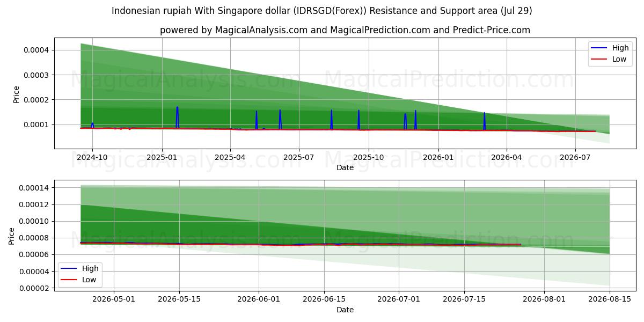Click the '0.0004' y-axis tick label
Screen dimensions: 644x322
(37, 50)
